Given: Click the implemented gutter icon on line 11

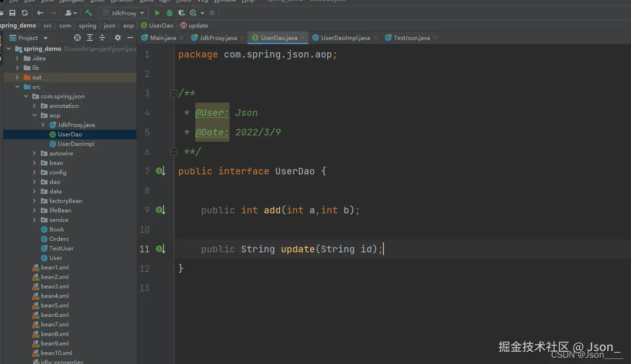Looking at the screenshot, I should coord(161,249).
